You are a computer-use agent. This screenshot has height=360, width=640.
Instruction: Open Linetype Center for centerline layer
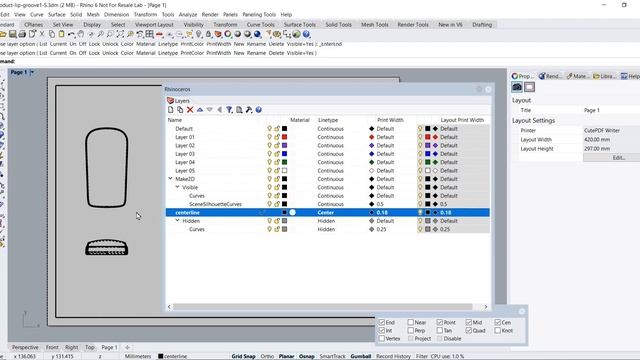(x=326, y=213)
